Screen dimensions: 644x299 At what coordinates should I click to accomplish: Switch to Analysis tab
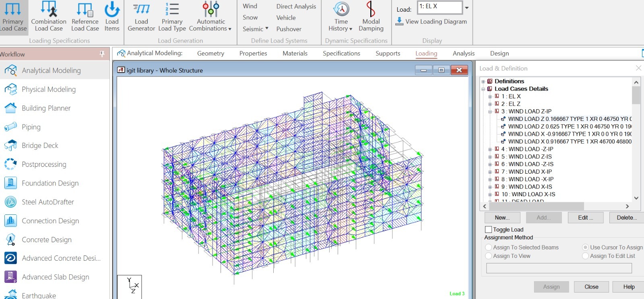464,53
